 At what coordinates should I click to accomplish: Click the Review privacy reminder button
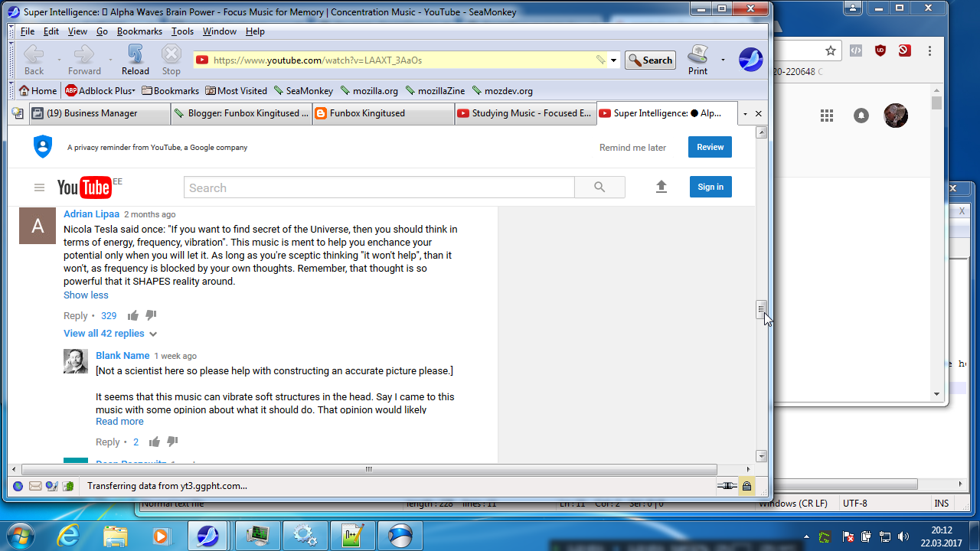point(710,147)
